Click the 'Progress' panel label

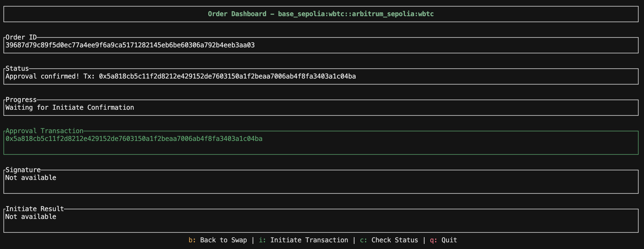[21, 100]
